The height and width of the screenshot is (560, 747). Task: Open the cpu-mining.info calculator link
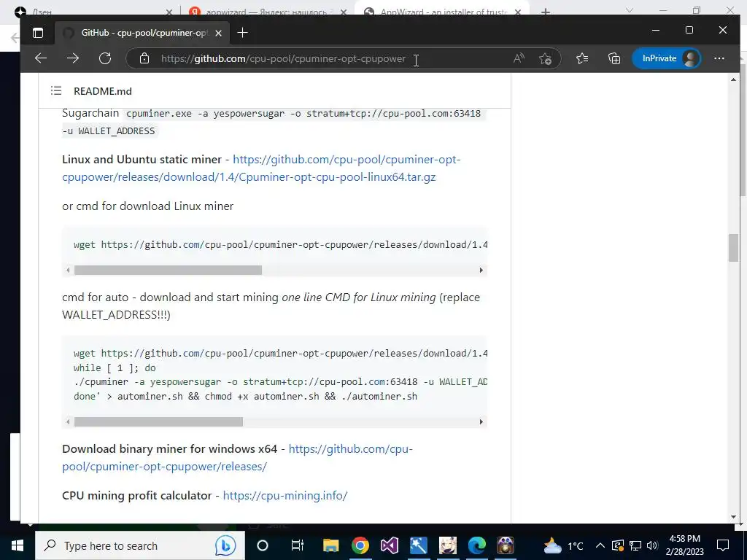285,495
